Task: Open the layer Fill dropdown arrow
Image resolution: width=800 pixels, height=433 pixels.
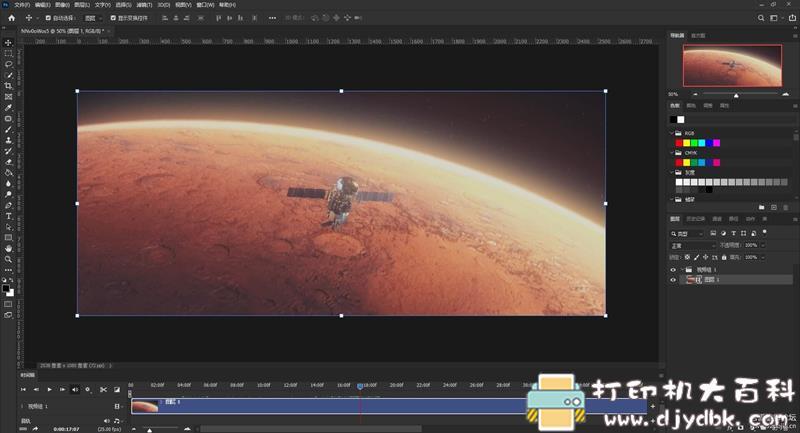Action: pos(763,258)
